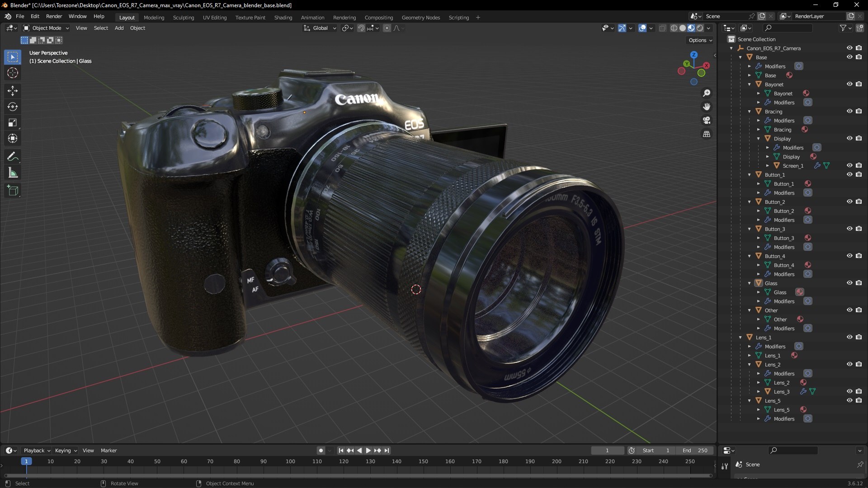Click the outliner search field
This screenshot has height=488, width=868.
[787, 28]
